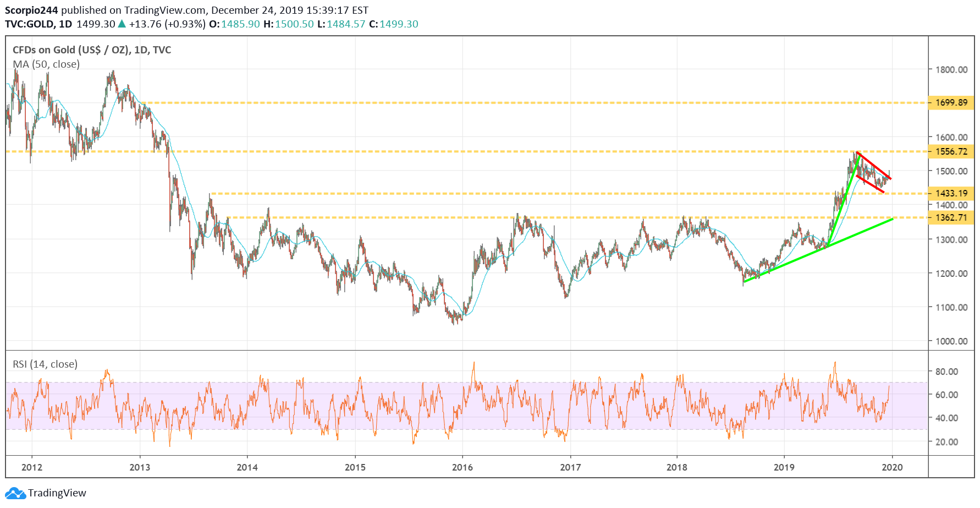The height and width of the screenshot is (508, 980).
Task: Click the 2015 label on time axis
Action: pyautogui.click(x=355, y=467)
